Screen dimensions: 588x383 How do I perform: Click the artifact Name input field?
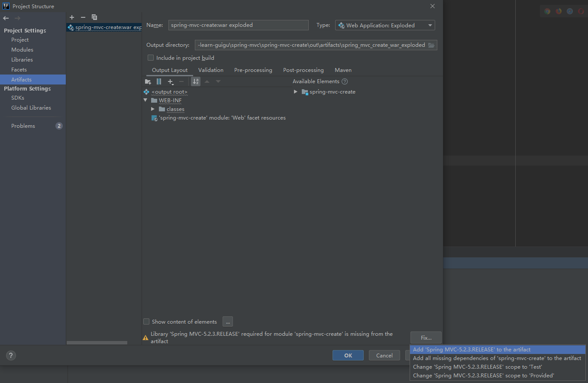coord(238,25)
